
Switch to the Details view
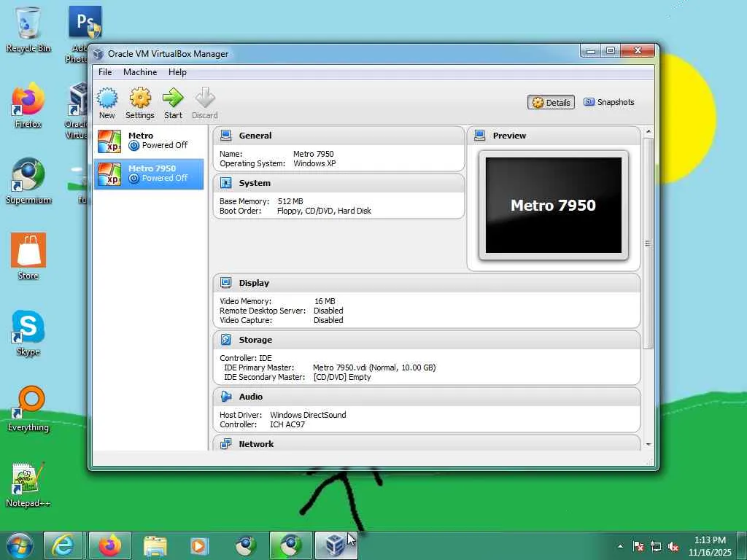click(x=551, y=102)
